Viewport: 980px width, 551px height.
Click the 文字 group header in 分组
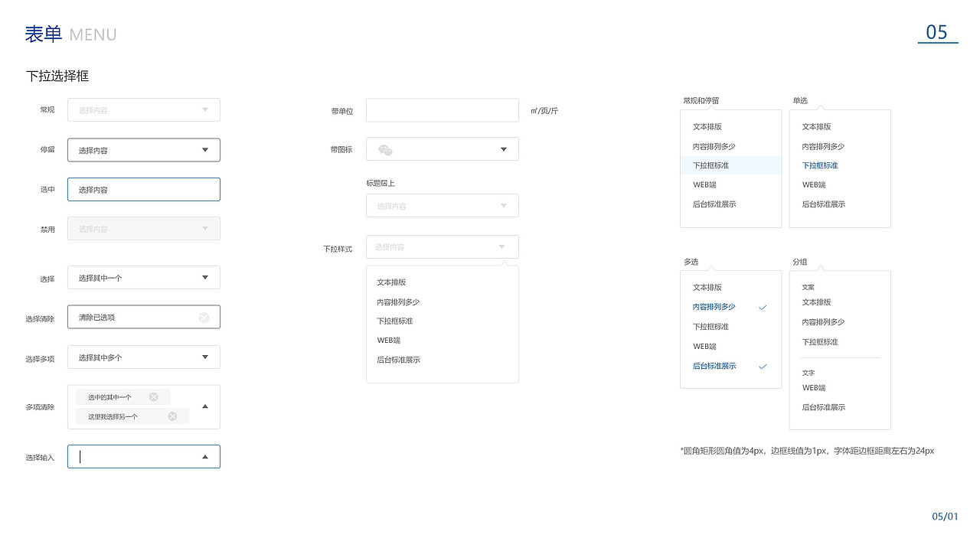808,373
